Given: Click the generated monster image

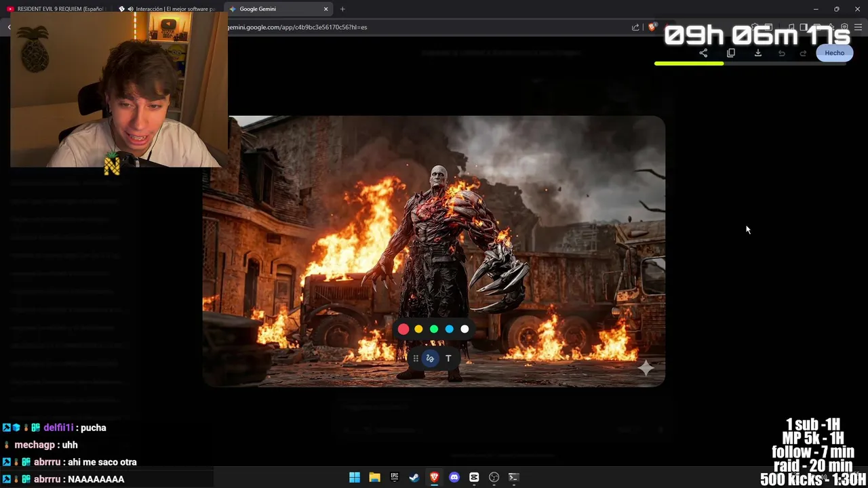Looking at the screenshot, I should [434, 251].
